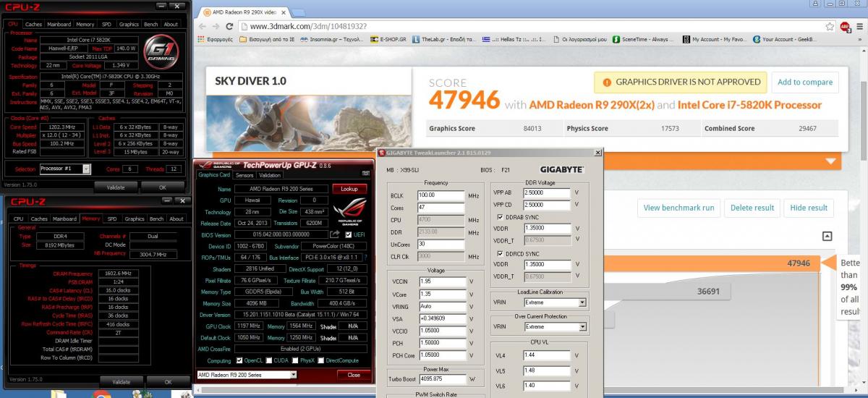The width and height of the screenshot is (868, 398).
Task: Click the G1 Gaming logo in CPU-Z
Action: (x=159, y=51)
